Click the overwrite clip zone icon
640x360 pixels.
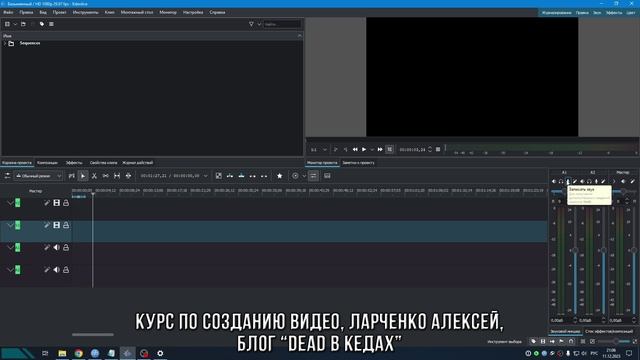242,176
